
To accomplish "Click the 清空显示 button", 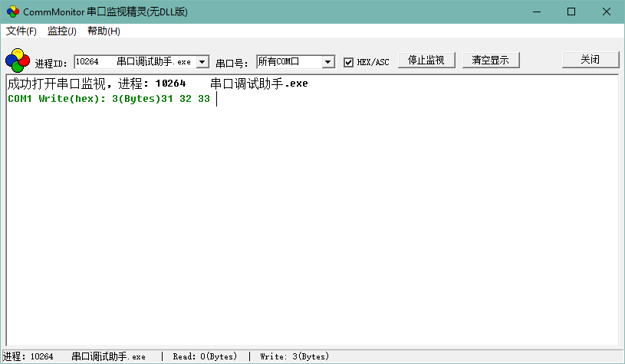I will (x=491, y=60).
